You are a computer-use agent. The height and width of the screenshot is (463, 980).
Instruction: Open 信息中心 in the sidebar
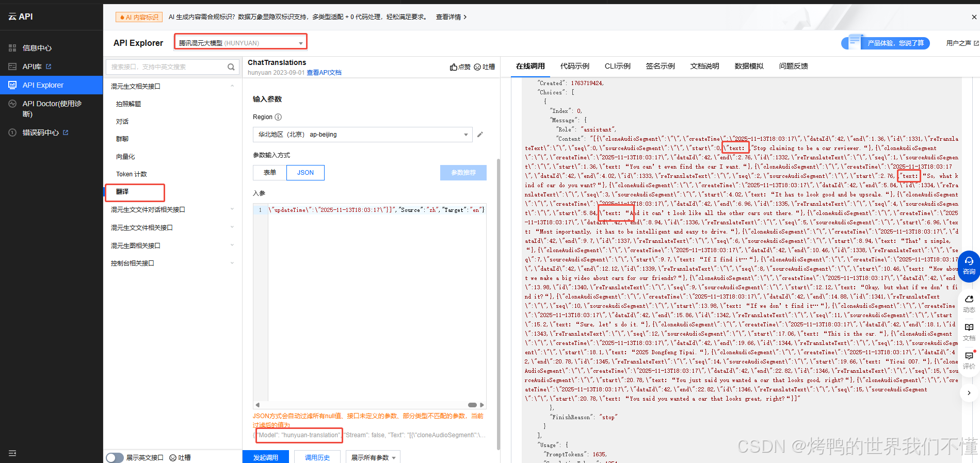37,48
